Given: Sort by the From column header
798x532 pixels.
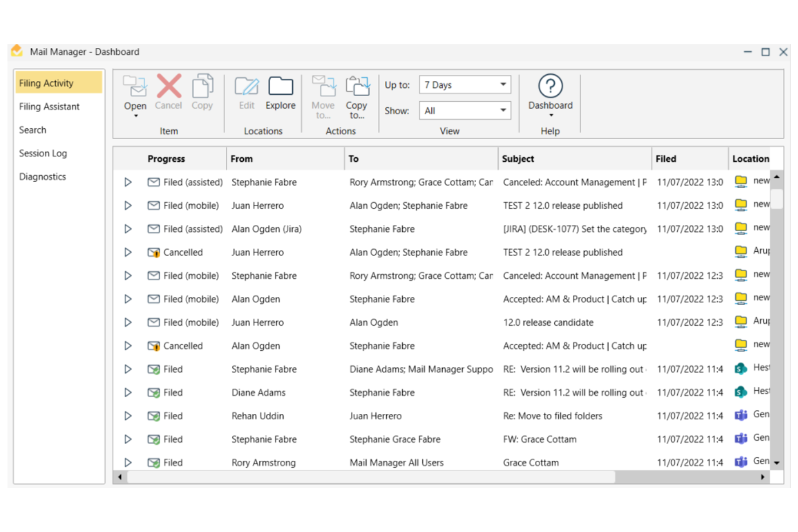Looking at the screenshot, I should 285,158.
